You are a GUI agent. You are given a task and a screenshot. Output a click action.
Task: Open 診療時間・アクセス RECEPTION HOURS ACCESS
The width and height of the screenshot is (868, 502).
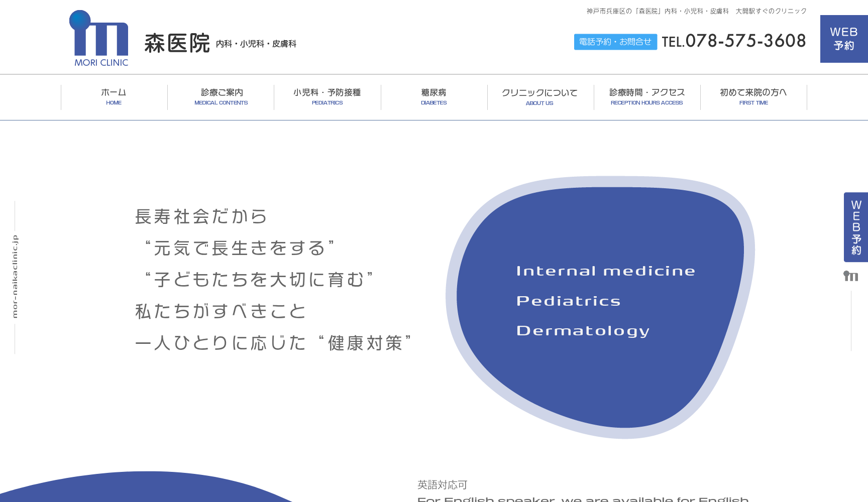[x=646, y=96]
